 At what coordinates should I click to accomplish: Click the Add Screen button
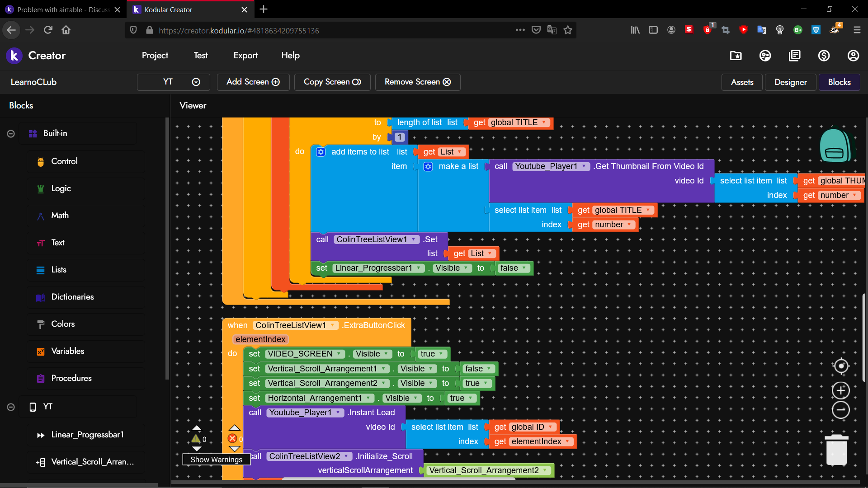pyautogui.click(x=253, y=82)
